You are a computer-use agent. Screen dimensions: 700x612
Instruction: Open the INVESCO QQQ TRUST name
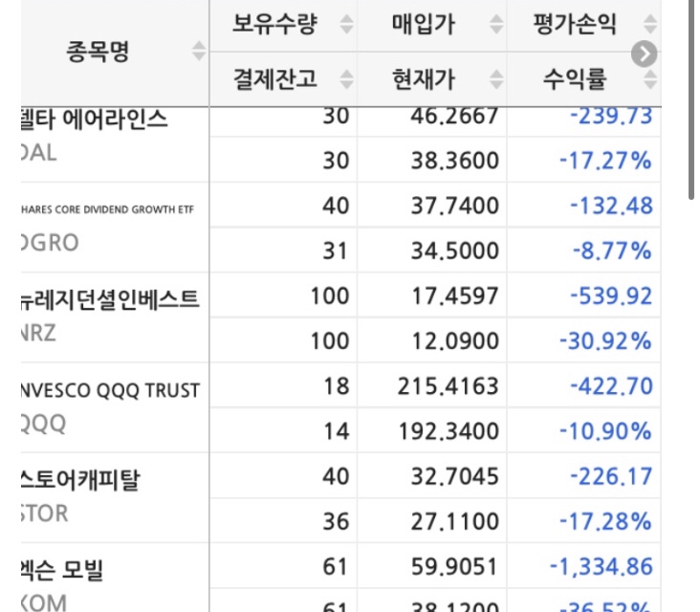110,390
